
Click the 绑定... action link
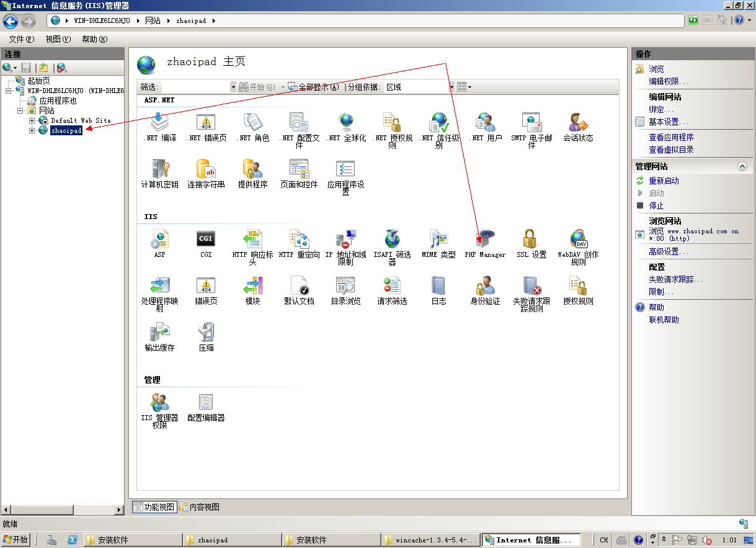click(x=660, y=109)
